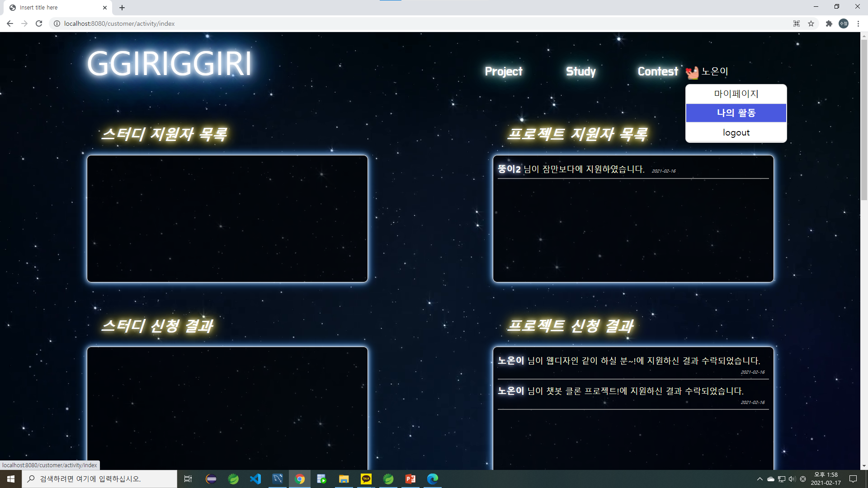Click logout in the user menu
Screen dimensions: 868x488
[736, 132]
